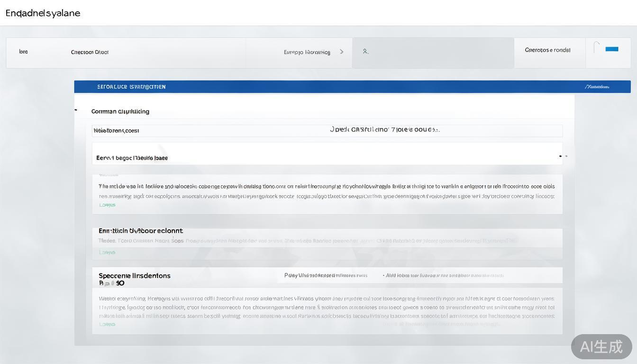Select the Iore item in top navigation

(23, 52)
